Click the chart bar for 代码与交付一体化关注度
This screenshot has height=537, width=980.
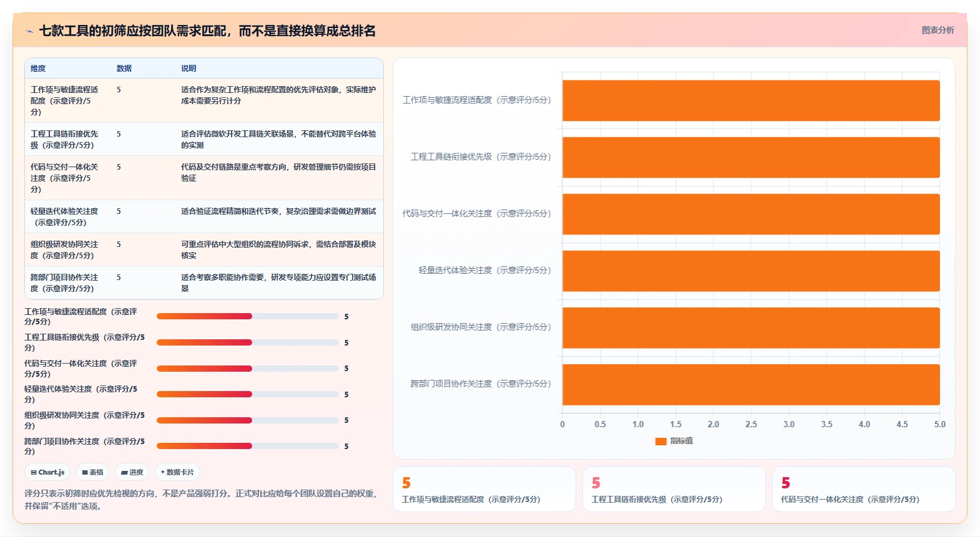coord(751,214)
